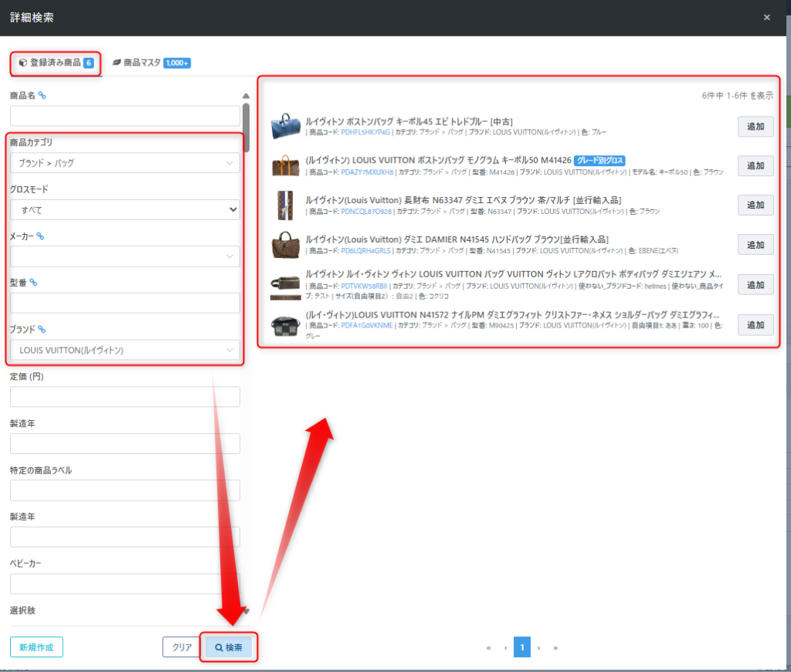Click link icon beside 商品名 label

coord(42,95)
